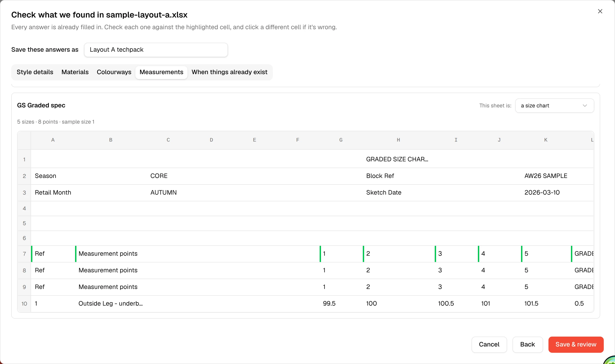Image resolution: width=615 pixels, height=364 pixels.
Task: Click the 'AUTUMN' cell
Action: pyautogui.click(x=168, y=193)
